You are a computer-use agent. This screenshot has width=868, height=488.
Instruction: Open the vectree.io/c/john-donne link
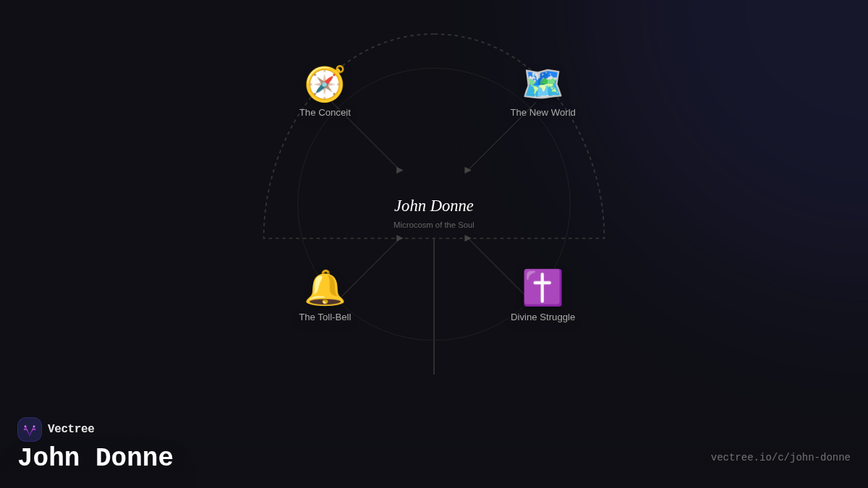pyautogui.click(x=780, y=458)
